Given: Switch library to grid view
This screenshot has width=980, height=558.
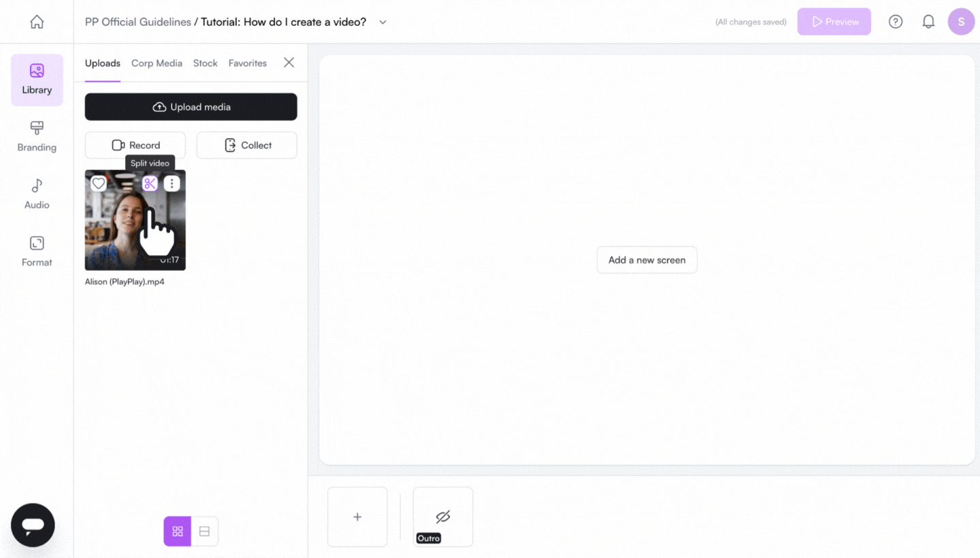Looking at the screenshot, I should [178, 531].
